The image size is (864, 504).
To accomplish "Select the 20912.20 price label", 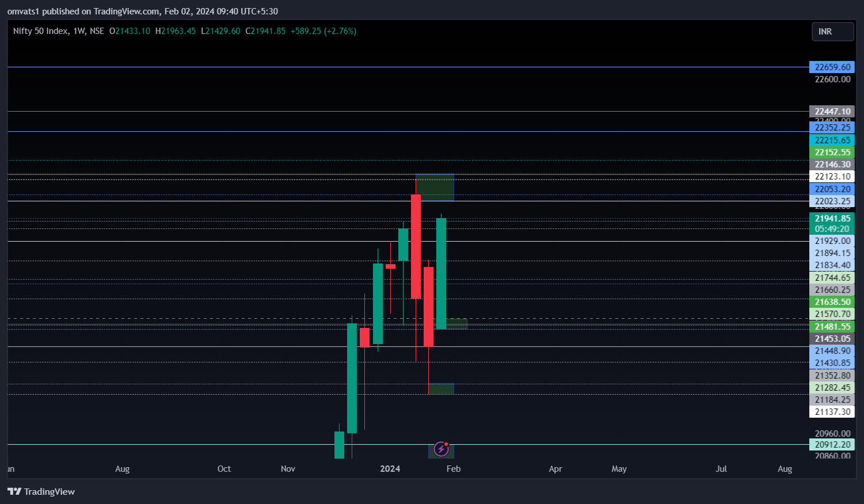I will pyautogui.click(x=832, y=445).
